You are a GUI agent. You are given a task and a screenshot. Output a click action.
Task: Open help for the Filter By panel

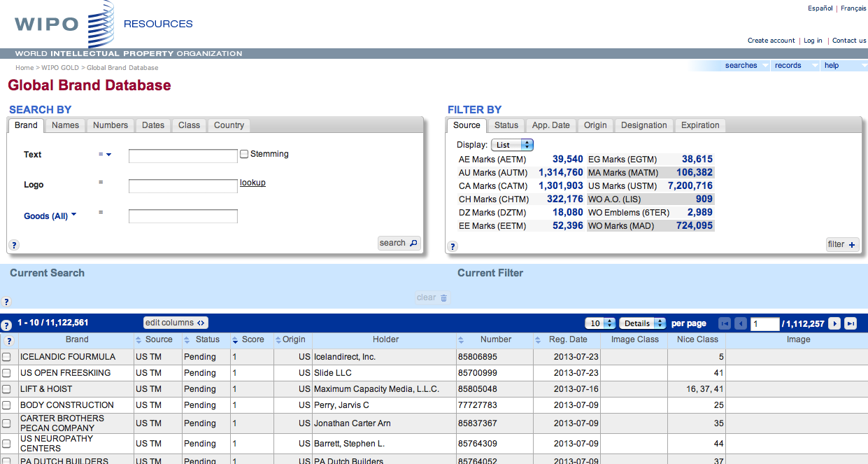(x=453, y=246)
